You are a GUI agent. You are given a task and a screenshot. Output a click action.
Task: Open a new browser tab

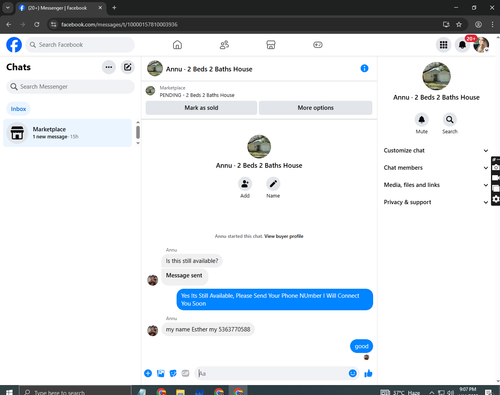tap(114, 8)
